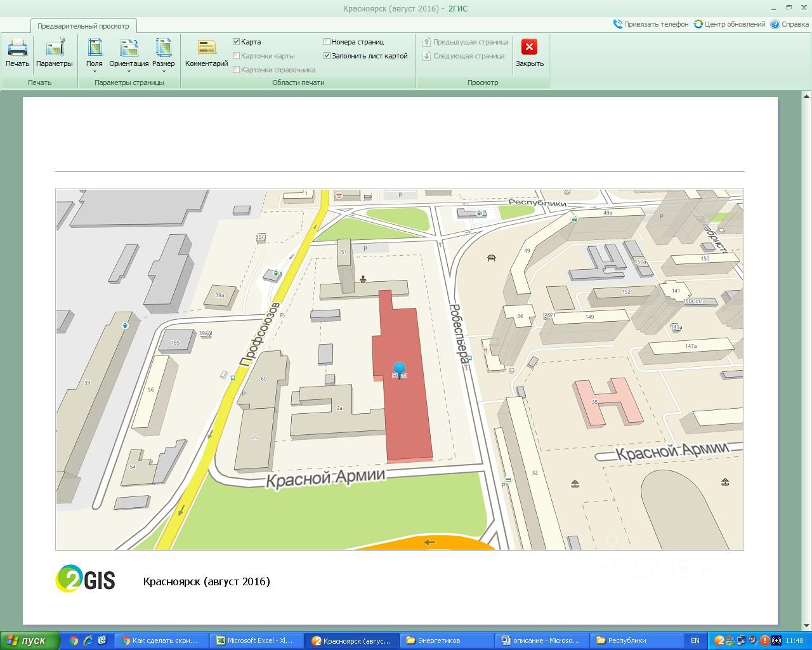Uncheck the Карта checkbox

[x=237, y=42]
